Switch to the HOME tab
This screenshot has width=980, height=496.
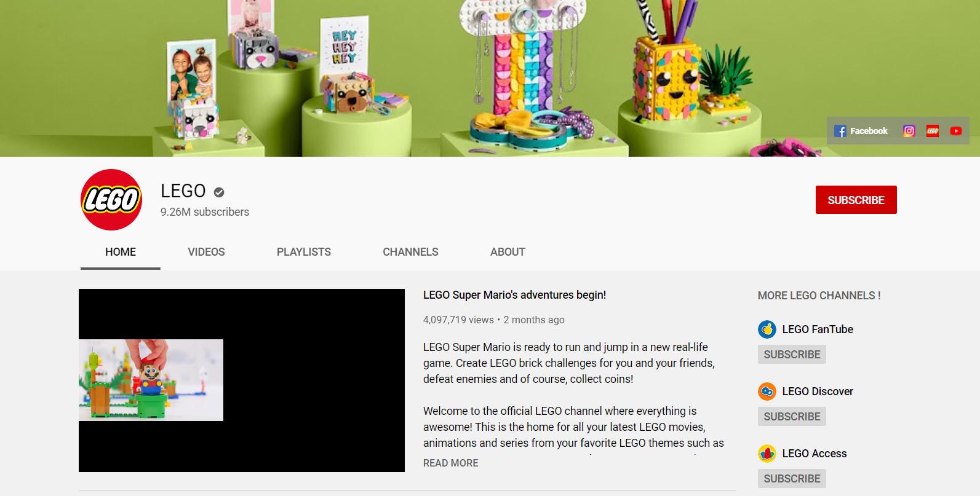pyautogui.click(x=121, y=252)
